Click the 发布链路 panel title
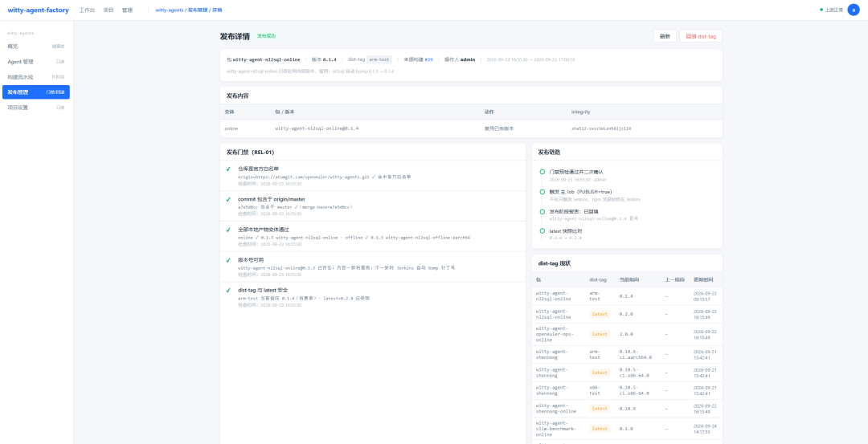Screen dimensions: 868x444 pos(549,152)
